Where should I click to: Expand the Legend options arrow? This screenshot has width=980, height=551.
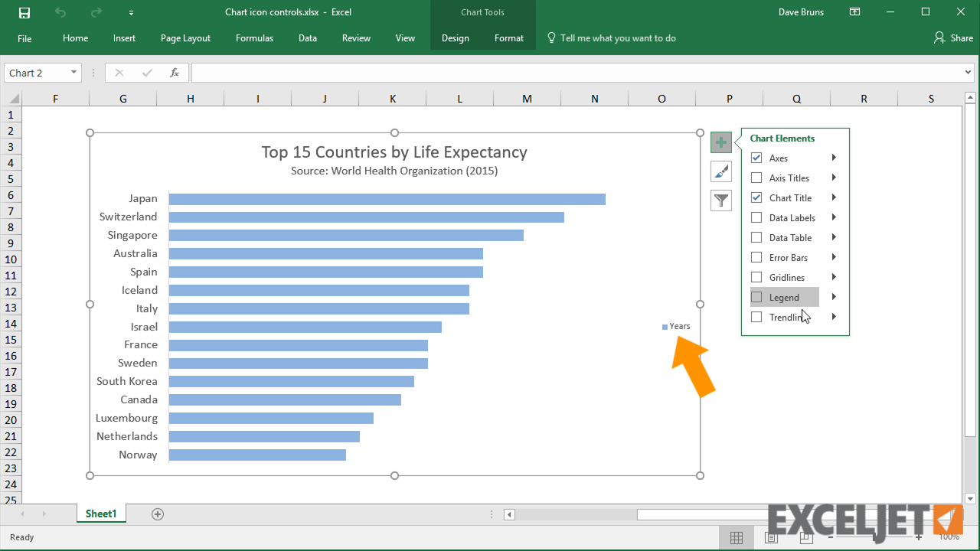pos(833,297)
